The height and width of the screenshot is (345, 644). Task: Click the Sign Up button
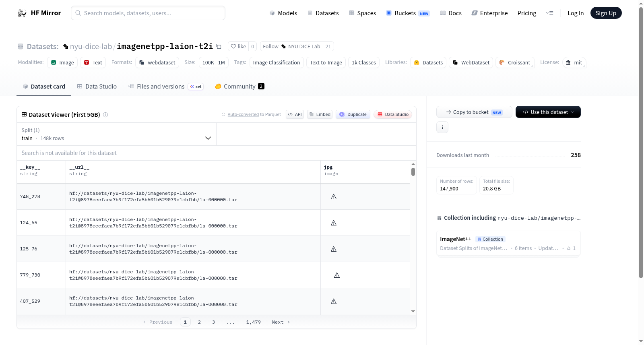point(606,13)
